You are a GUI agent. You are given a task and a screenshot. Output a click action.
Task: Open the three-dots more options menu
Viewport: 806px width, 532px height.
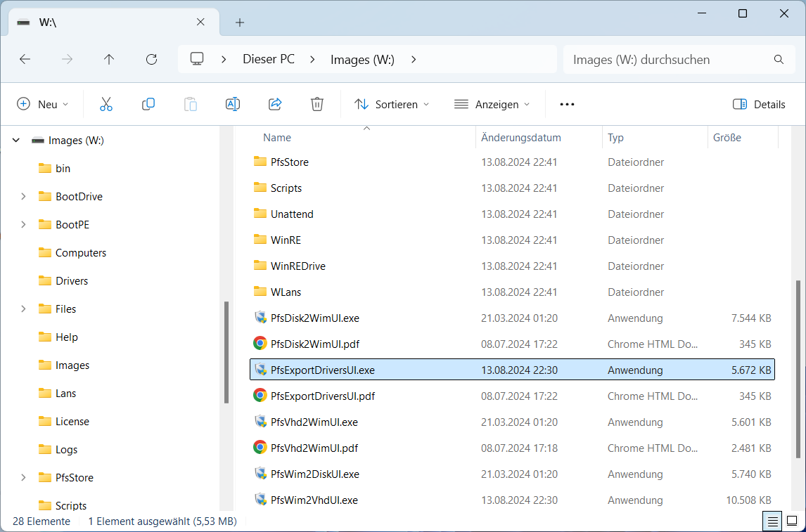(567, 104)
